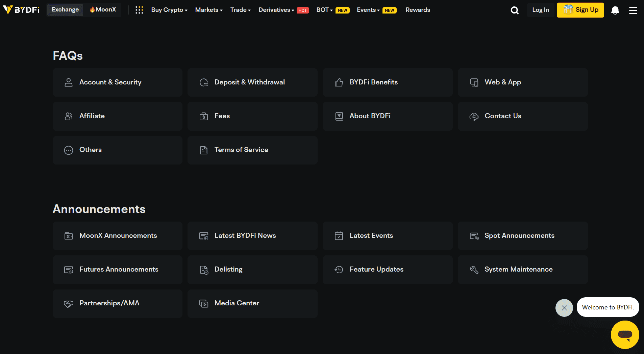
Task: Click the Partnerships/AMA handshake icon
Action: (x=69, y=303)
